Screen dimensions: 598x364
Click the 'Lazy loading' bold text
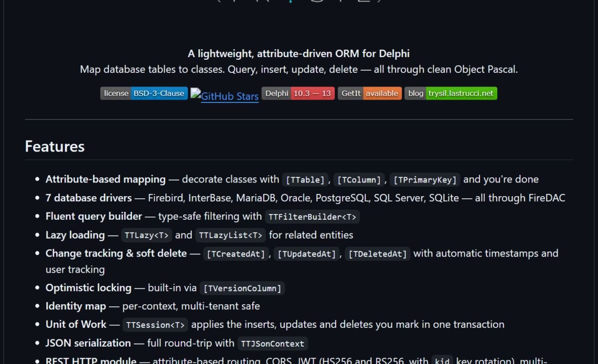click(x=75, y=235)
